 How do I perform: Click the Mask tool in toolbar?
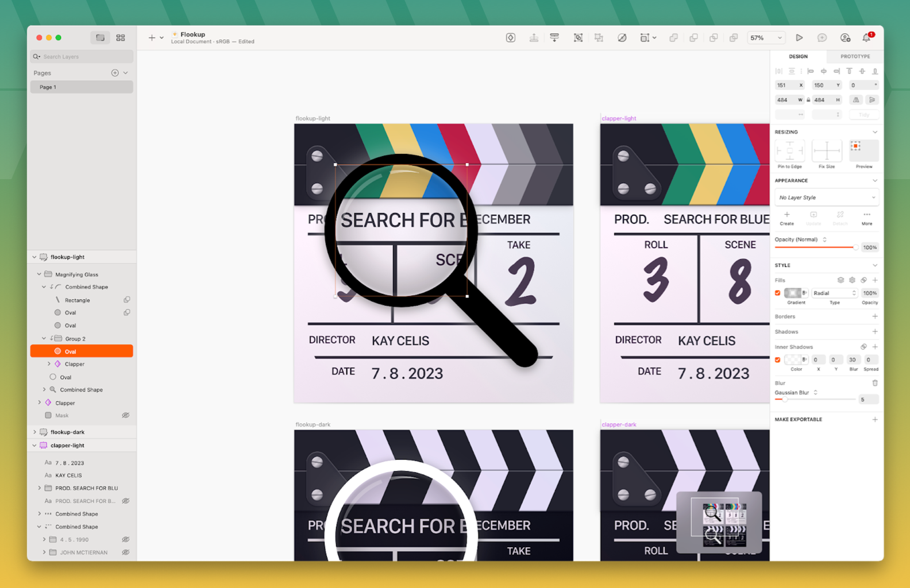(x=622, y=38)
